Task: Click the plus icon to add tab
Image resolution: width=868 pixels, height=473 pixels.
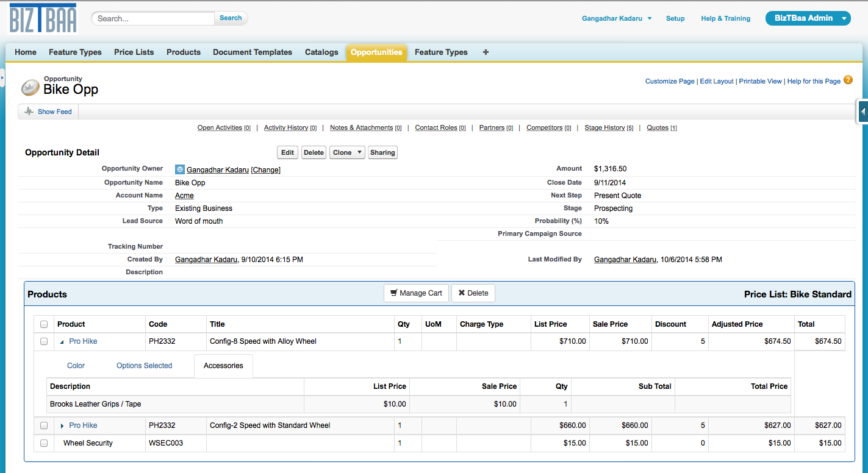Action: pos(486,52)
